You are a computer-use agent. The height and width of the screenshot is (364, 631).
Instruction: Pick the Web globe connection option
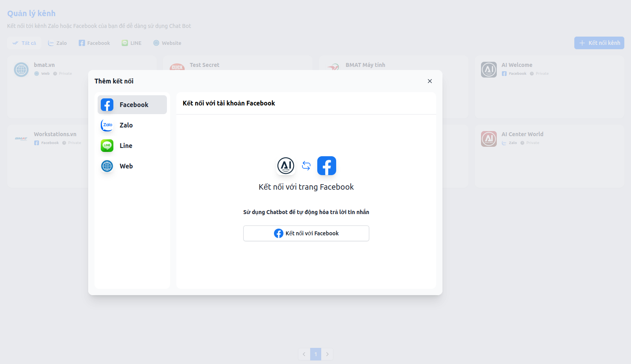pos(132,166)
